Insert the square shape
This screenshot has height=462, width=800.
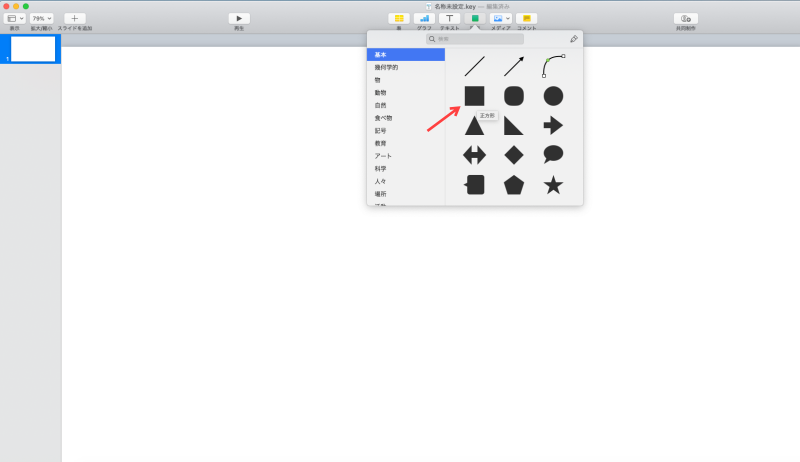pos(474,96)
